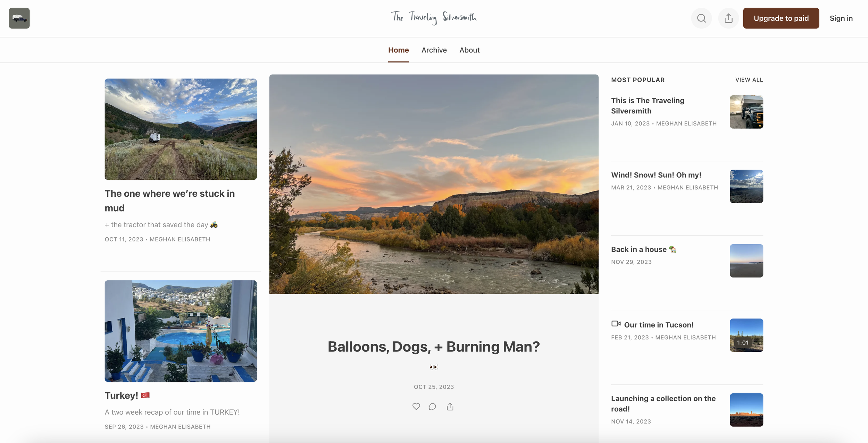Screen dimensions: 868x443
Task: Switch to the Archive tab
Action: point(434,50)
